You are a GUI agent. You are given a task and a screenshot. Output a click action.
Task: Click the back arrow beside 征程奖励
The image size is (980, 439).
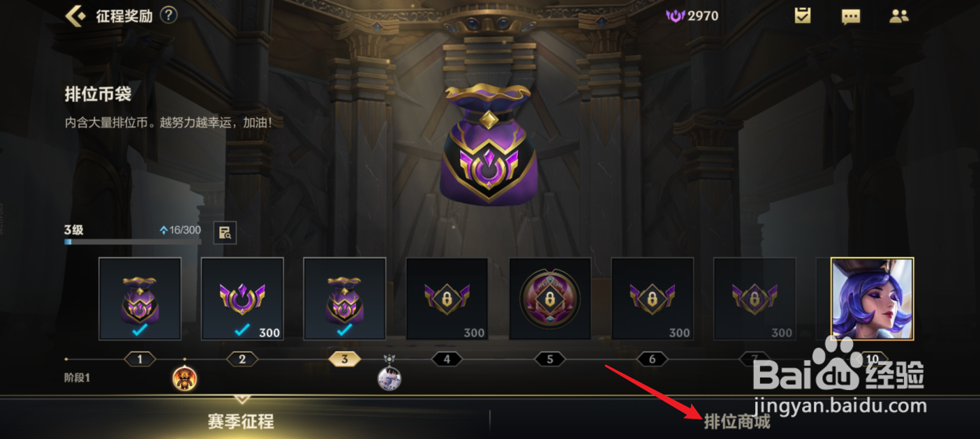pos(75,15)
